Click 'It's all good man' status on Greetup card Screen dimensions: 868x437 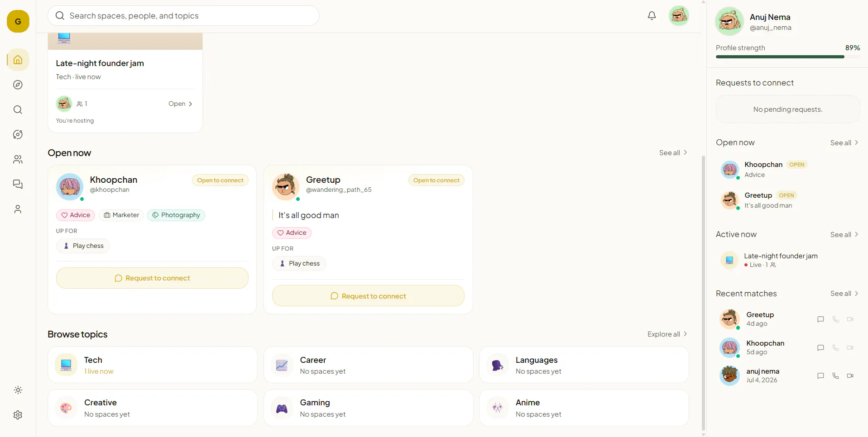coord(309,215)
